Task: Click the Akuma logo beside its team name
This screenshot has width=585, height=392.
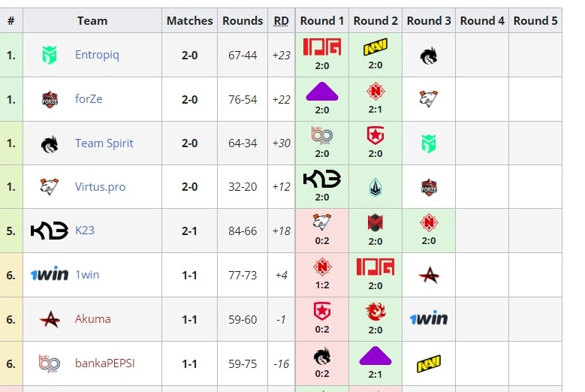Action: click(x=50, y=319)
